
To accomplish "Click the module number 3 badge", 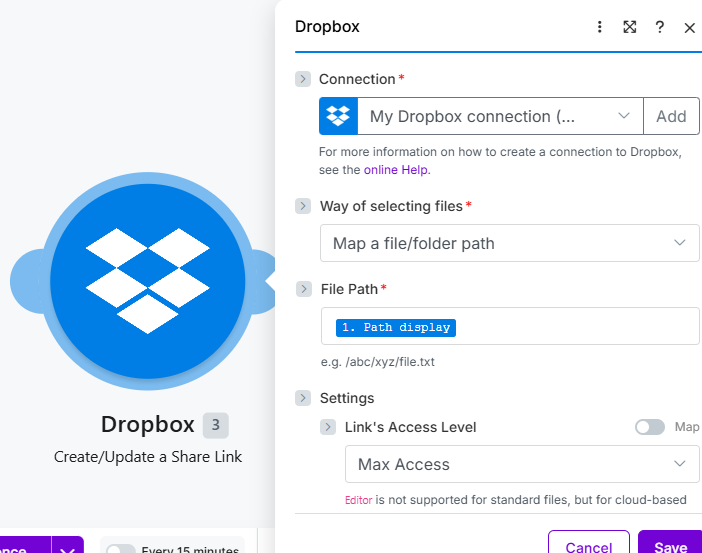I will click(216, 425).
